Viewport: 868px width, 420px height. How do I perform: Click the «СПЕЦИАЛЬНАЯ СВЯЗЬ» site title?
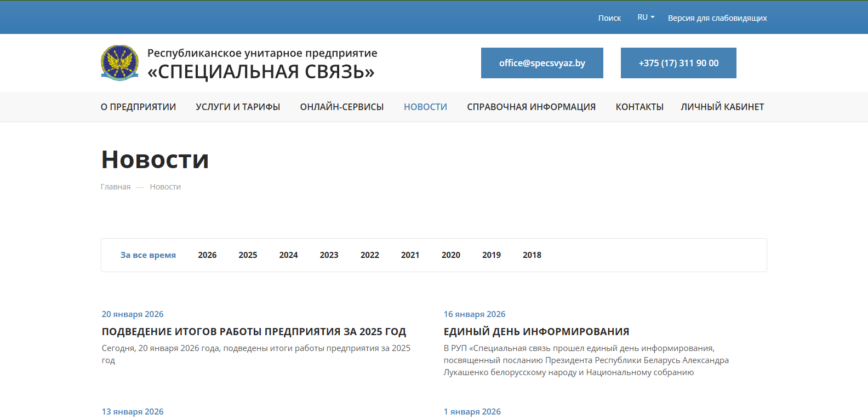point(261,72)
